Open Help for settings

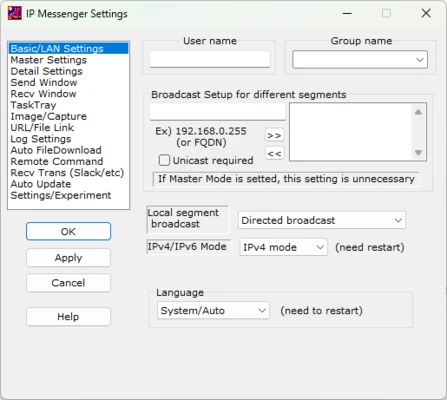[x=68, y=317]
